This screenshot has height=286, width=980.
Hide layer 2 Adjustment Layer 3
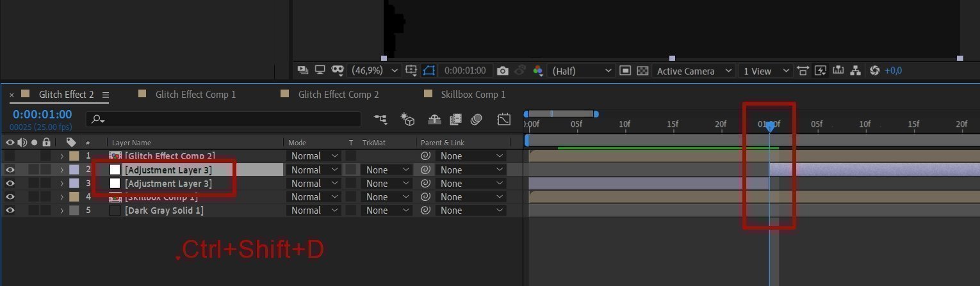pyautogui.click(x=10, y=170)
